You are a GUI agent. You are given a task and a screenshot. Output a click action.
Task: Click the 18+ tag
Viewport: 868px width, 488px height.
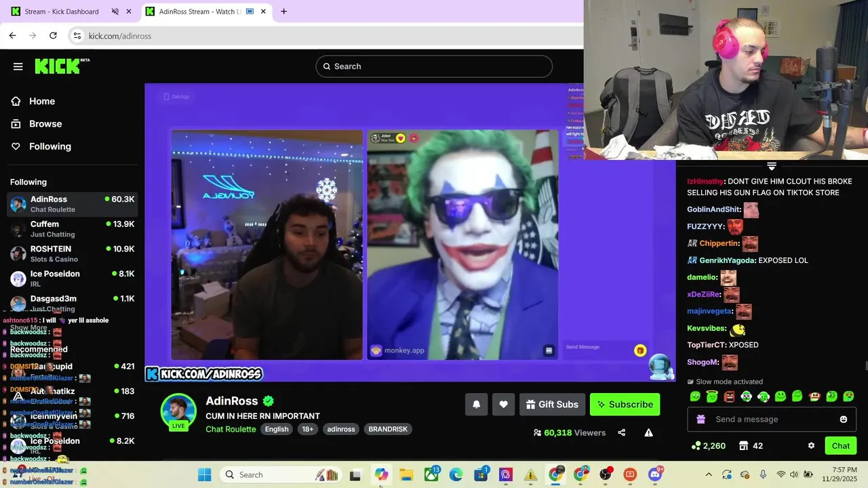(x=307, y=429)
